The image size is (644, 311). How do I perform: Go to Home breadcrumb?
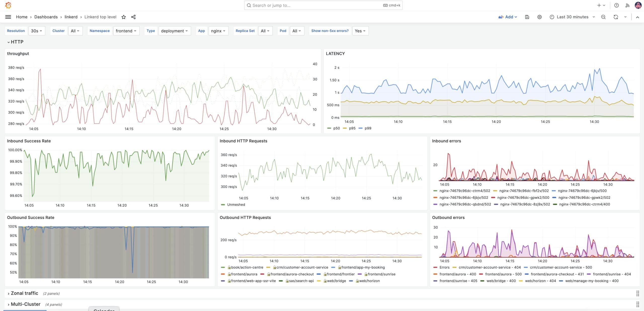[22, 17]
